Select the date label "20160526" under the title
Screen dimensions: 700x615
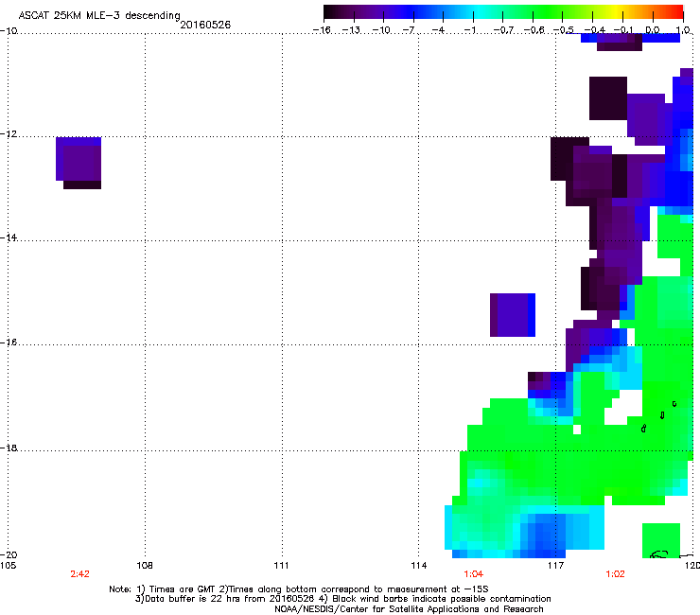(205, 25)
